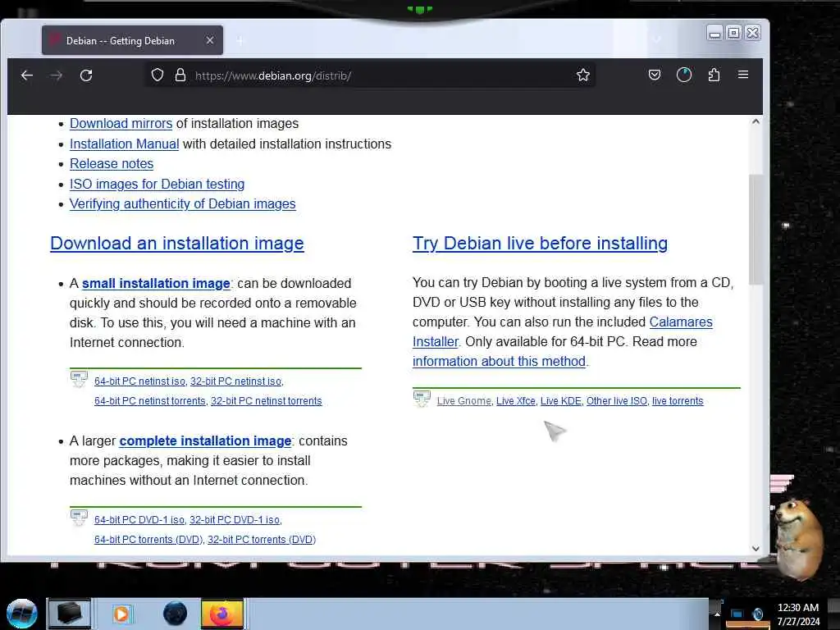Go back to the previous page
Screen dimensions: 840x630
pos(27,75)
